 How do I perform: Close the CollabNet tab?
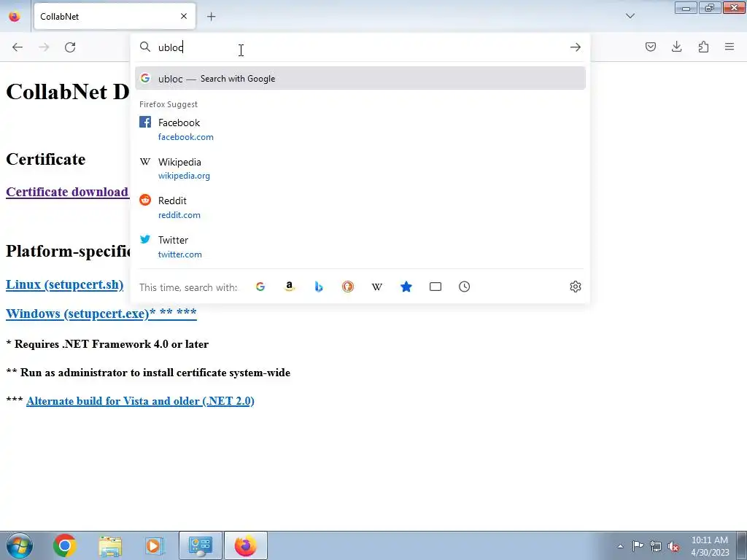coord(184,16)
